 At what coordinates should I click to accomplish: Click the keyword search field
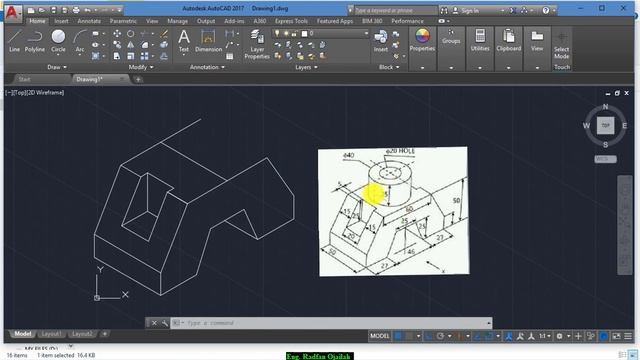pos(395,10)
